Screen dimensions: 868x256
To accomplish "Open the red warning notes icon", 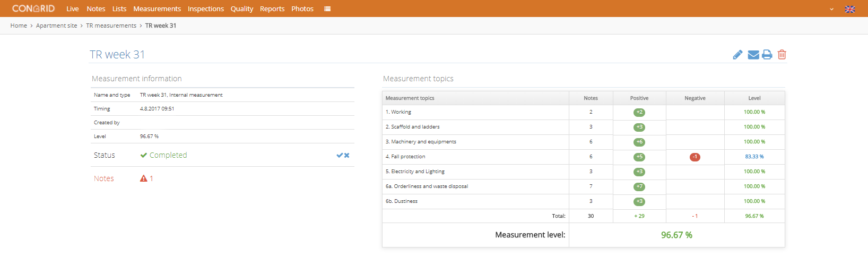I will (x=144, y=178).
